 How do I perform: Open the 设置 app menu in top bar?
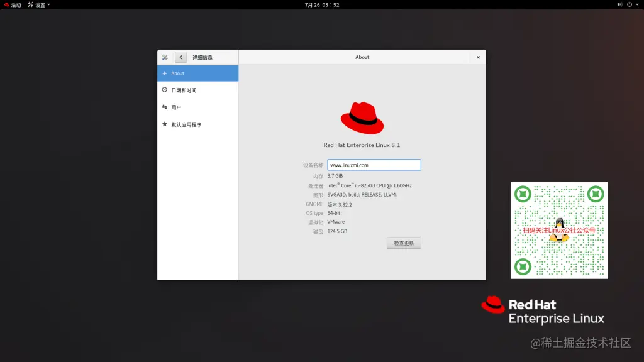pos(38,4)
